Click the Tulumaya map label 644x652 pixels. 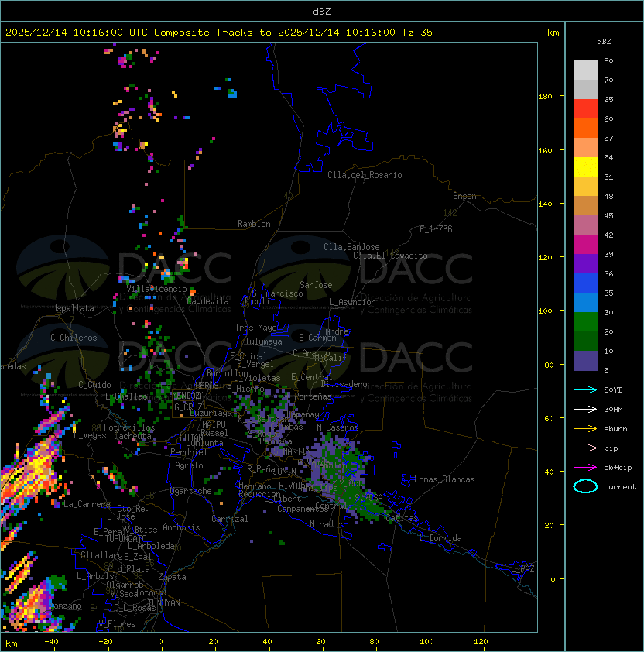pos(264,341)
